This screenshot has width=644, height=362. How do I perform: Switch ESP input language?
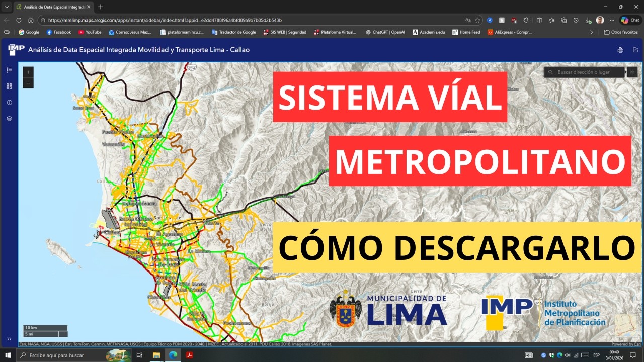point(597,355)
